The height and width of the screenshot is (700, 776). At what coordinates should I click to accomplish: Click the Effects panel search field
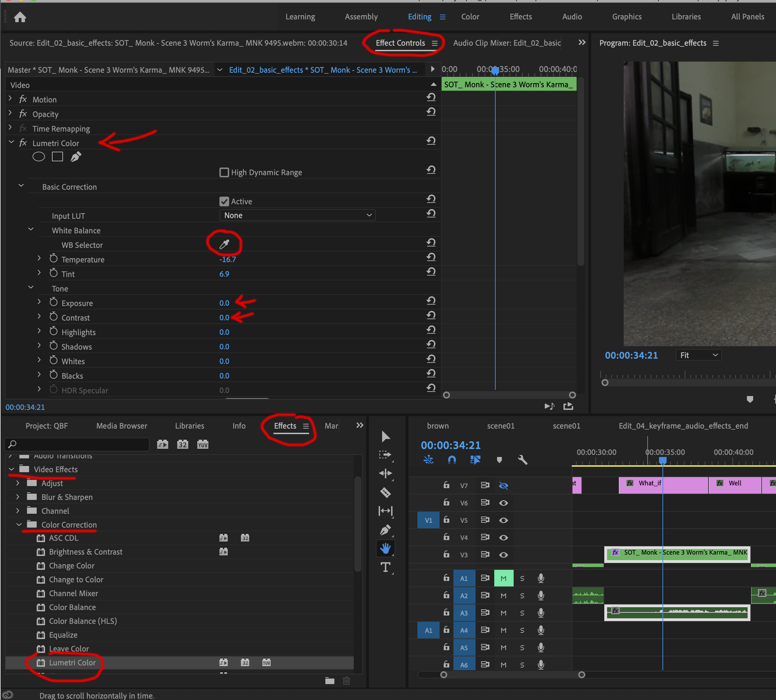coord(77,444)
